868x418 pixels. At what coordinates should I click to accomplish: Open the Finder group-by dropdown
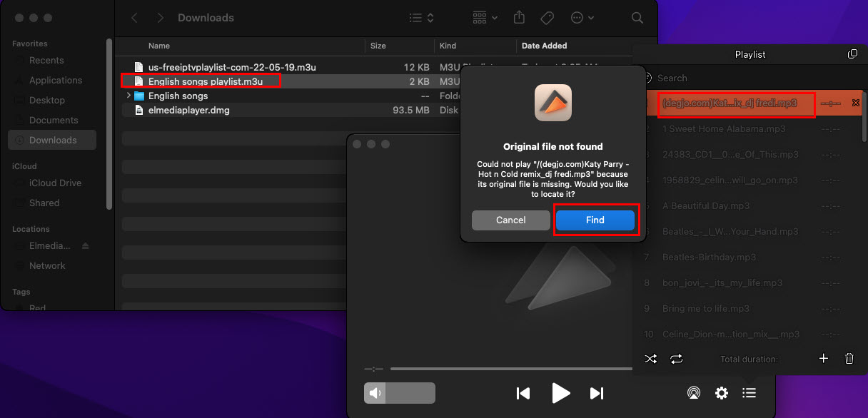click(485, 18)
